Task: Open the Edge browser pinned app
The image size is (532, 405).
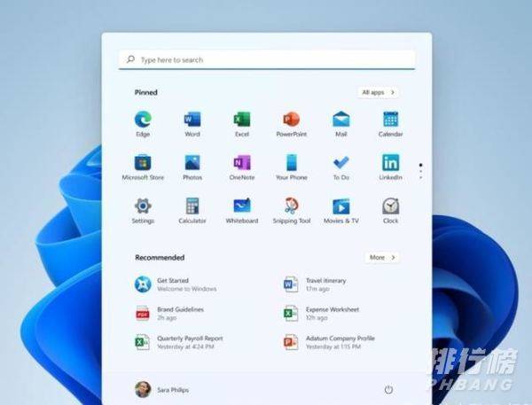Action: (143, 120)
